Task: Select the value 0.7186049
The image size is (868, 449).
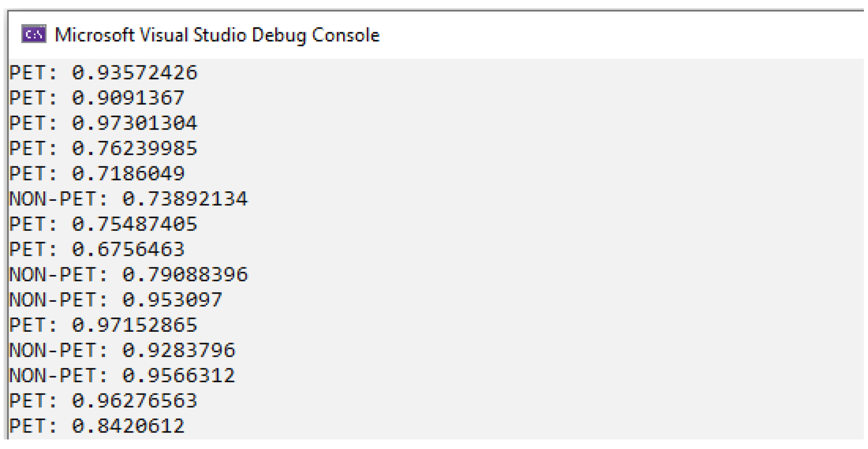Action: pos(128,174)
